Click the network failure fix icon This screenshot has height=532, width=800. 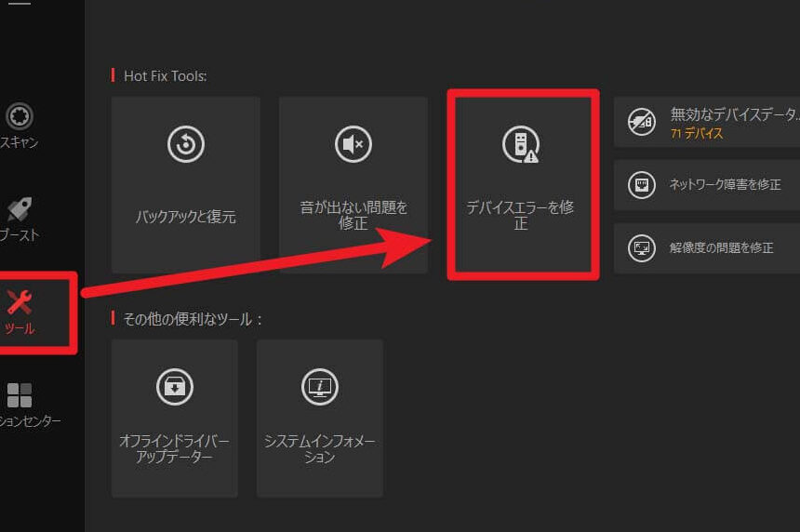coord(642,185)
